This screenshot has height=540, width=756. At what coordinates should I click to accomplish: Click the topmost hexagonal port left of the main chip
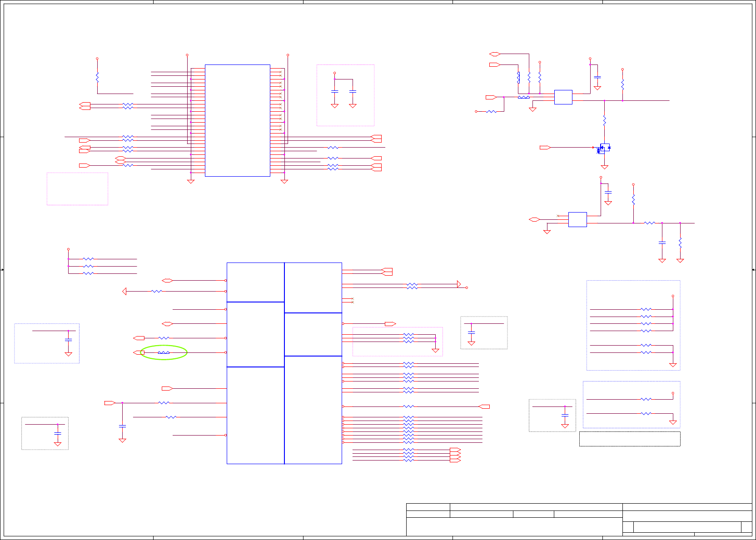tap(167, 281)
